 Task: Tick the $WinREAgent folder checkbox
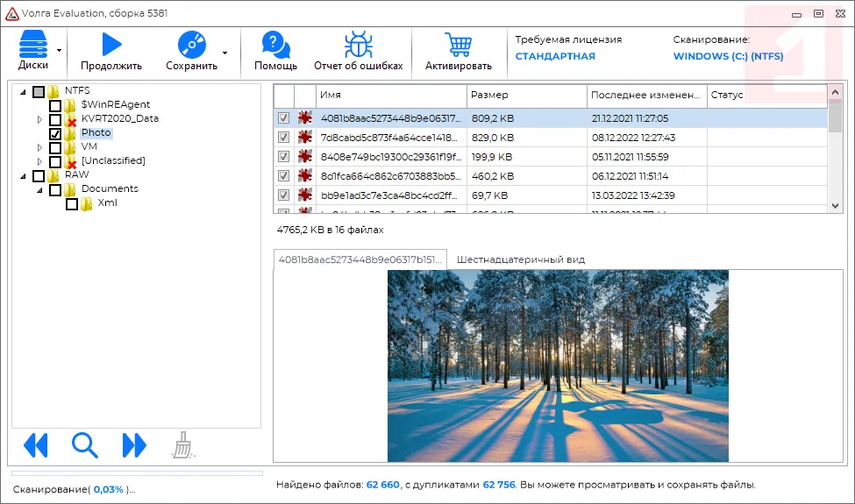pos(55,105)
